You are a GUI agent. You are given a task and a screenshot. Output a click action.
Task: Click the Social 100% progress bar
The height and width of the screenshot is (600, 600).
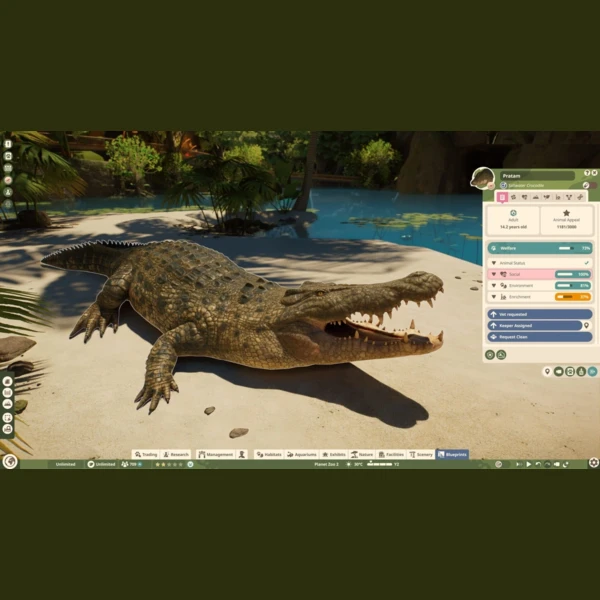point(573,274)
